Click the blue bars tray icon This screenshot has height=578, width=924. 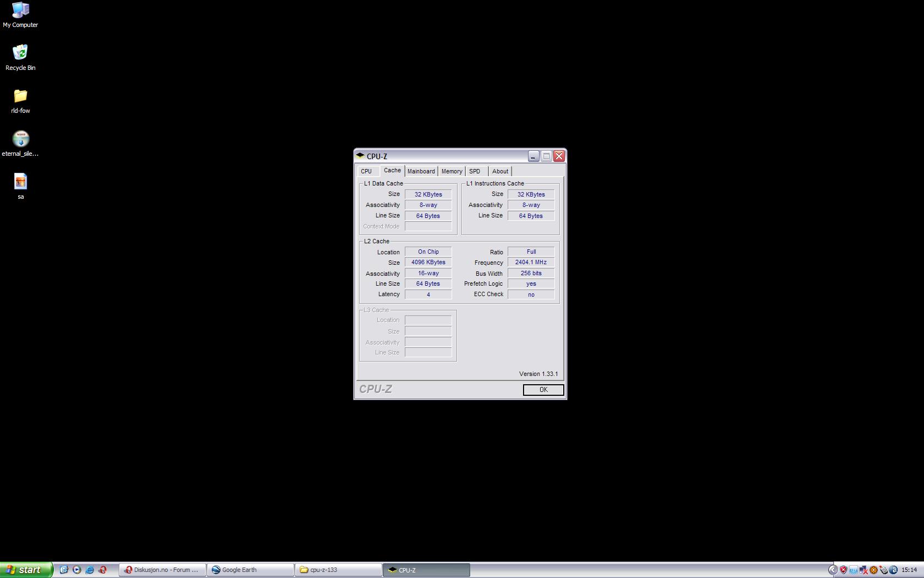point(854,570)
